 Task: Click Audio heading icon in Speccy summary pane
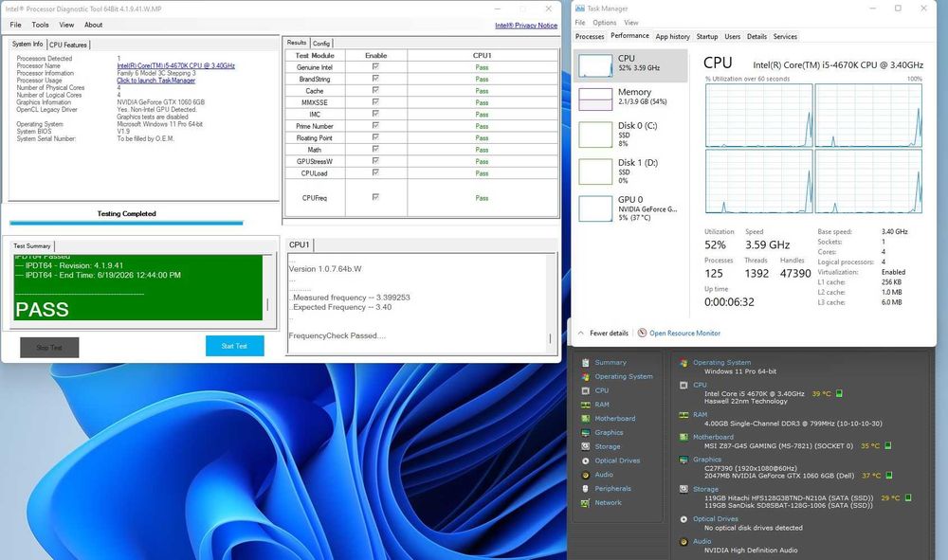684,541
